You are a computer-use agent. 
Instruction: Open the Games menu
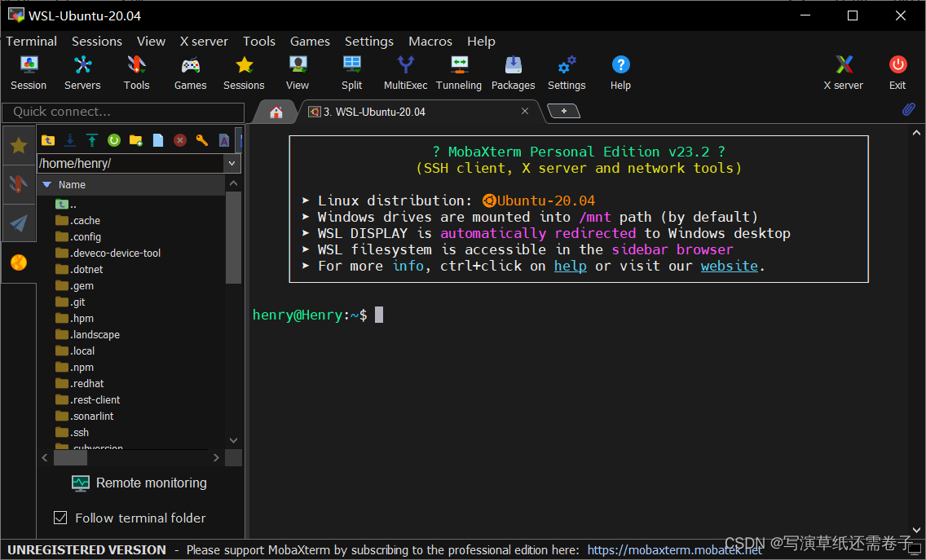(x=310, y=42)
